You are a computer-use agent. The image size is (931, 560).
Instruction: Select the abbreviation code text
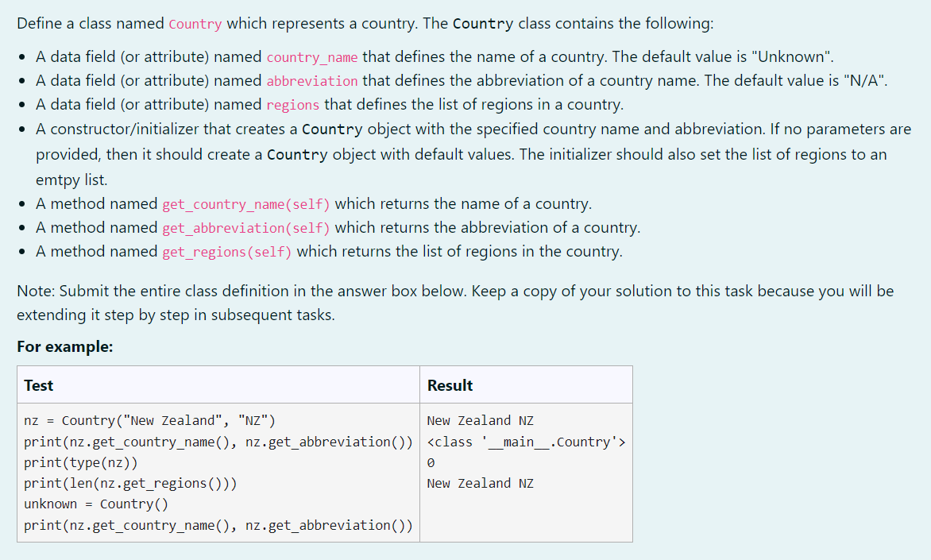(x=311, y=80)
